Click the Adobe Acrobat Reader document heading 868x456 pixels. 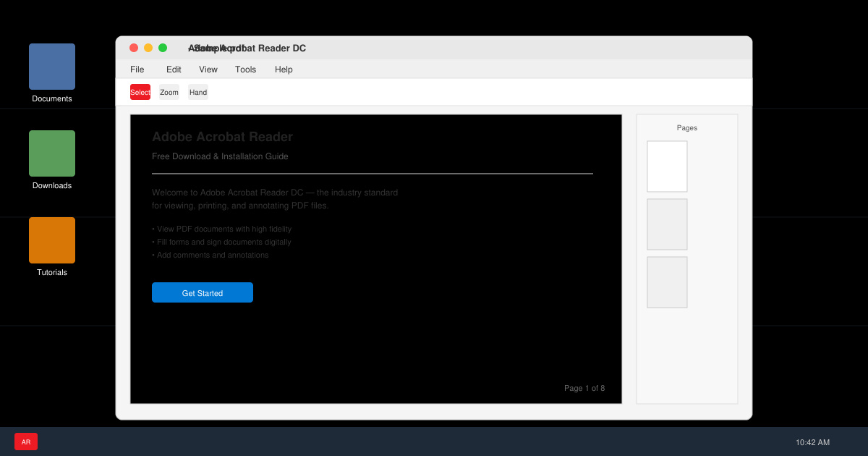point(222,137)
